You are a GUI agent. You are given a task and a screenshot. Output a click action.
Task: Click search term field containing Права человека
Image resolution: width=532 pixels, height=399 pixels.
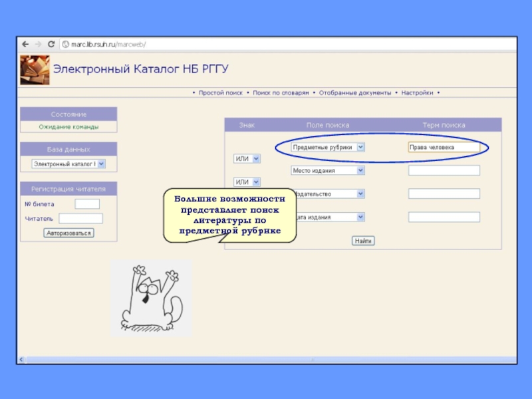[x=444, y=147]
